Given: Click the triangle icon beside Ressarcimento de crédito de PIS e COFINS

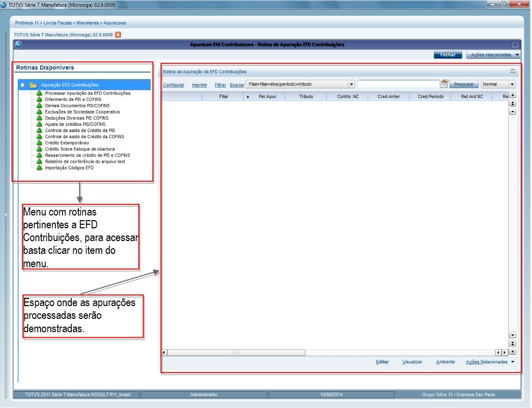Looking at the screenshot, I should tap(39, 155).
